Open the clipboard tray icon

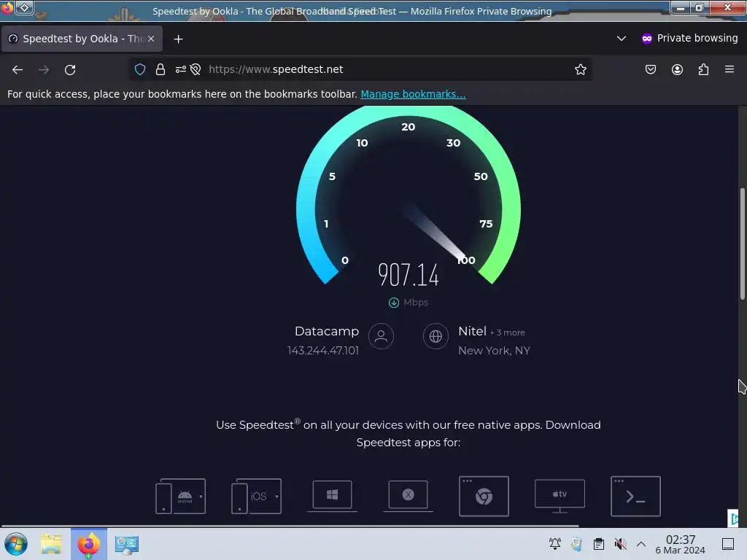coord(599,543)
